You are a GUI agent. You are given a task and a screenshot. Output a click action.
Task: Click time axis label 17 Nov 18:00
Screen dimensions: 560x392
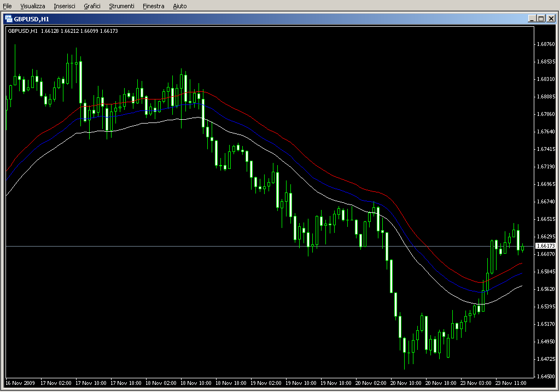126,383
